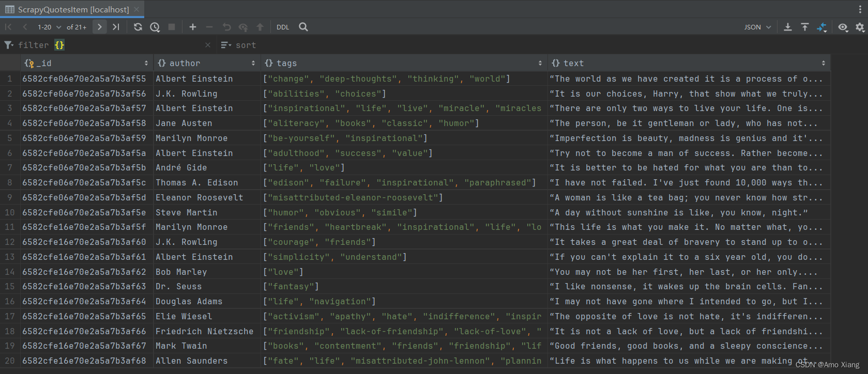868x374 pixels.
Task: Focus the sort input field
Action: coord(543,45)
